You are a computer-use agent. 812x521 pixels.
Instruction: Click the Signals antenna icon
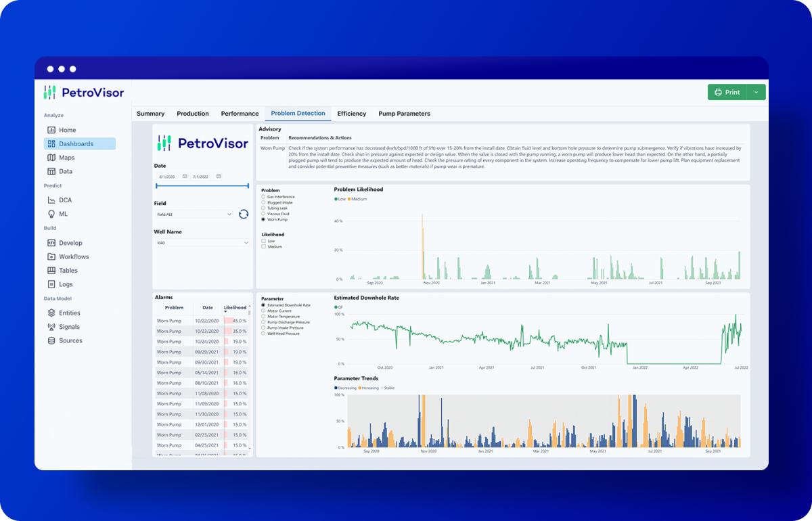point(52,327)
